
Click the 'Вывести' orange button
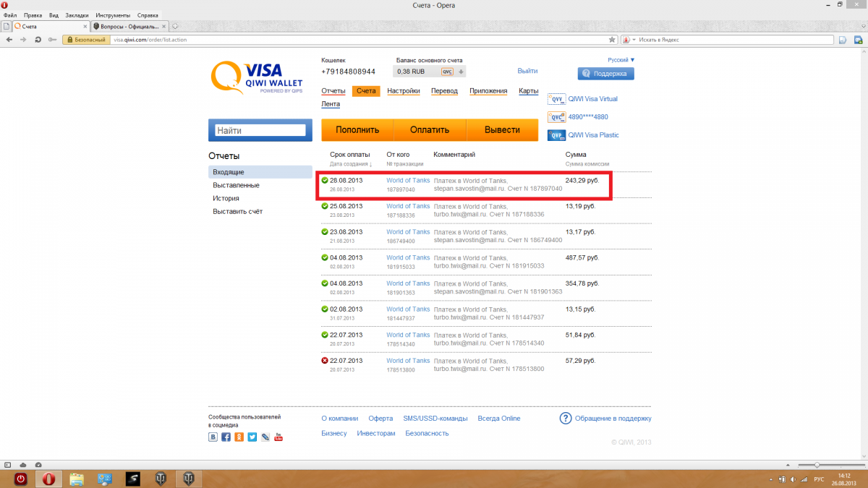click(502, 130)
